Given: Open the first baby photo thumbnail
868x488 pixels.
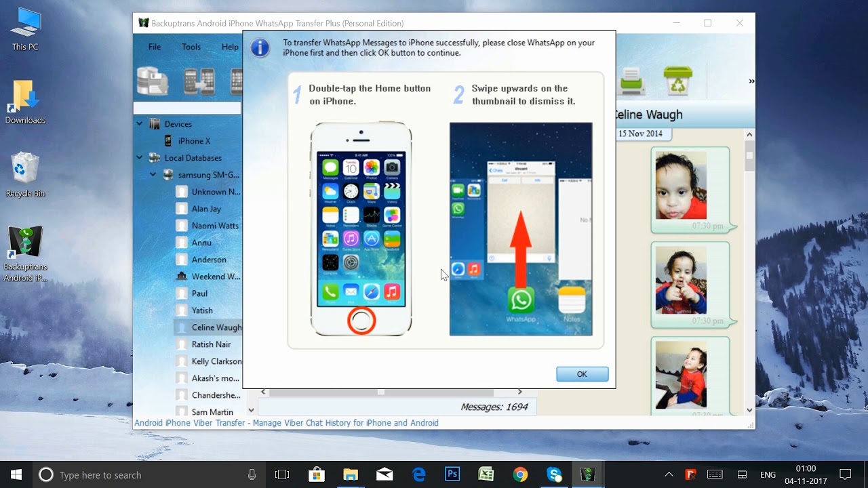Looking at the screenshot, I should [680, 185].
